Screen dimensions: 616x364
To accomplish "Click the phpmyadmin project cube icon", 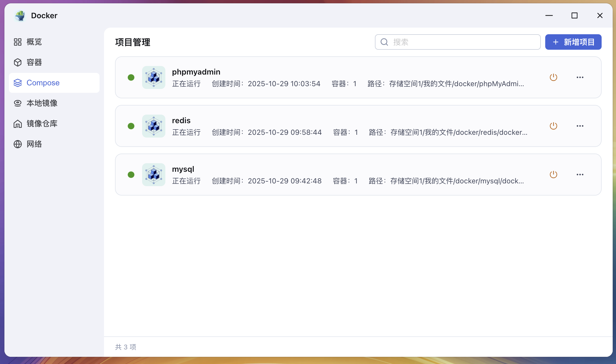I will click(x=154, y=77).
